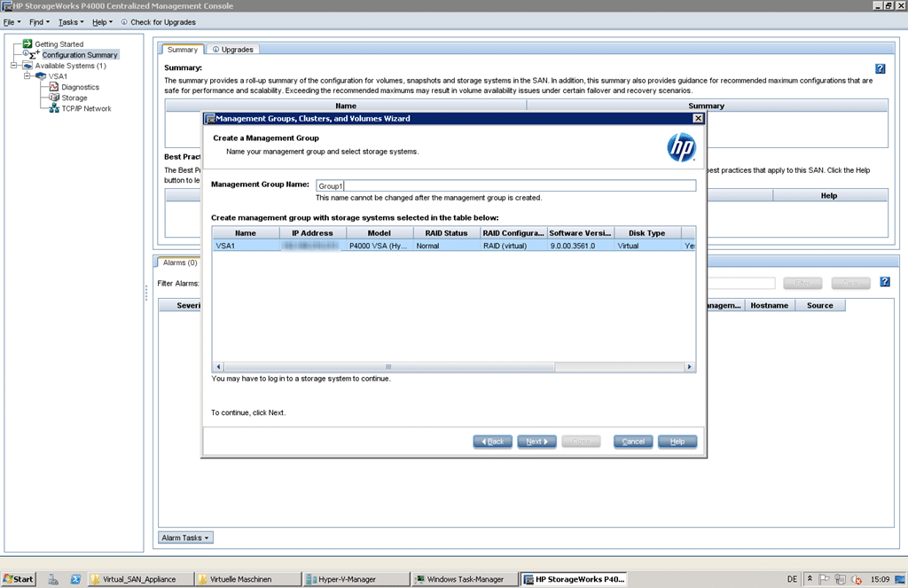Open the File menu
Screen dimensions: 908x588
point(12,22)
